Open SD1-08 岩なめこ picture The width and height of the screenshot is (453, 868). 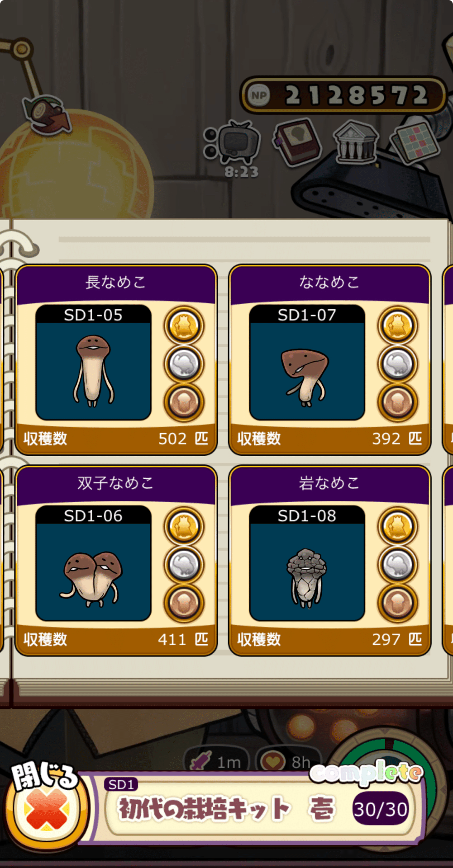pyautogui.click(x=307, y=563)
